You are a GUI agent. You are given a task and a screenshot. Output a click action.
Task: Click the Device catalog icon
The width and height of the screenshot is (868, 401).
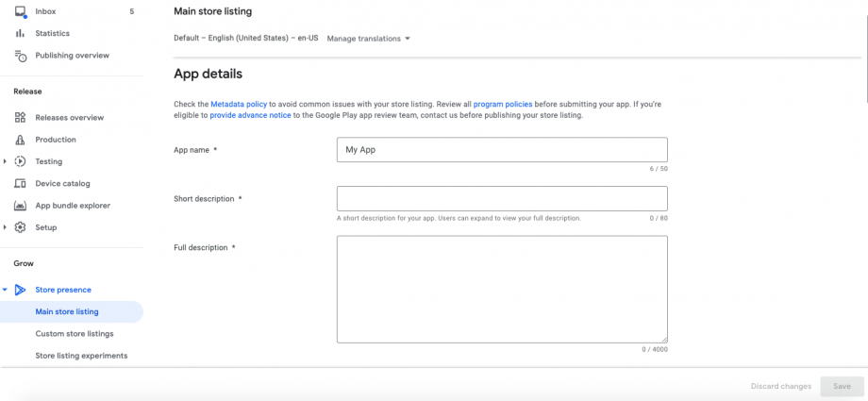coord(20,183)
